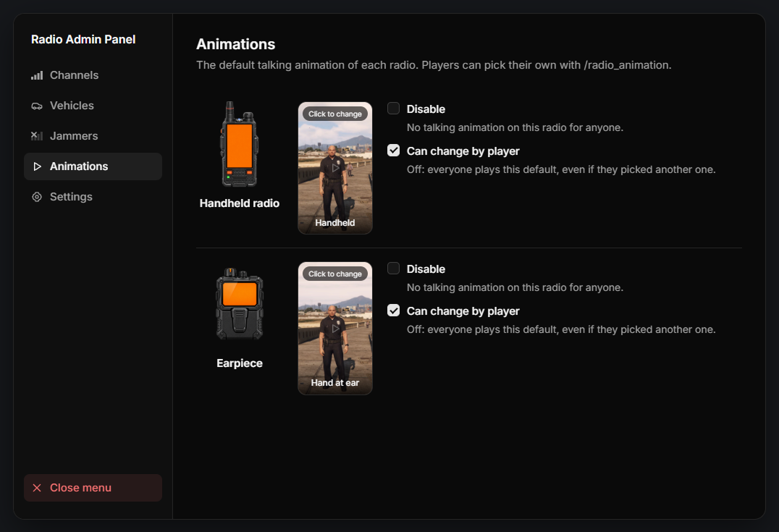Click the X icon in Close menu
This screenshot has width=779, height=532.
click(x=37, y=488)
